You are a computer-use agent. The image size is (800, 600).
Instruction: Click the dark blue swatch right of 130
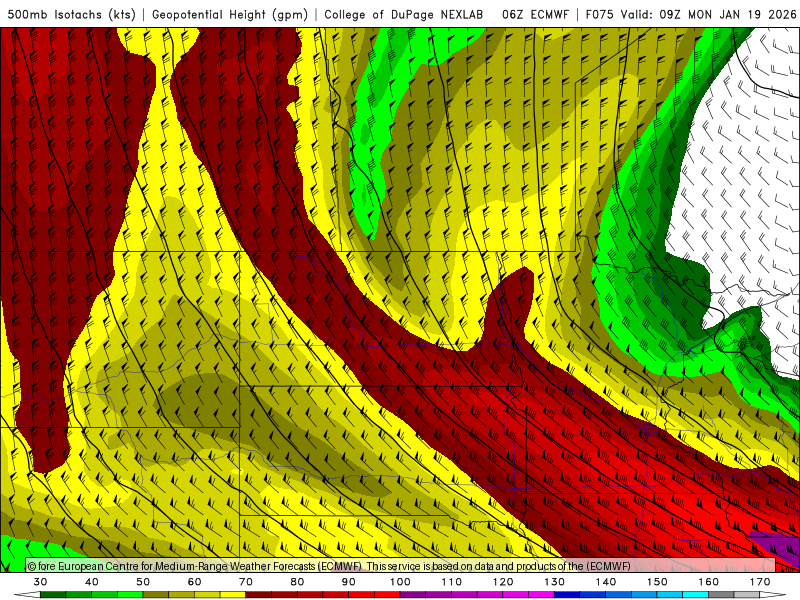(x=567, y=595)
